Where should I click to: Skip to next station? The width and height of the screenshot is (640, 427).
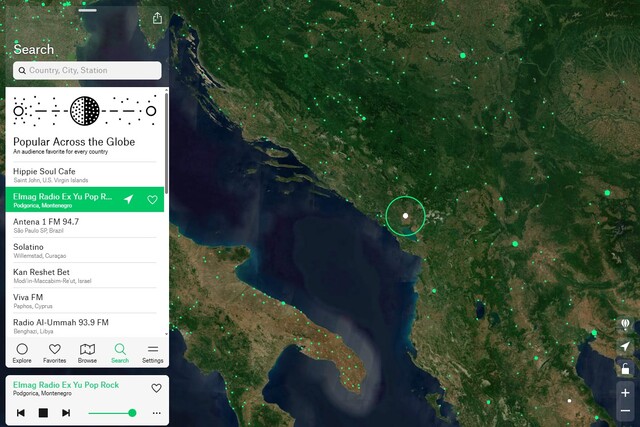pos(66,413)
